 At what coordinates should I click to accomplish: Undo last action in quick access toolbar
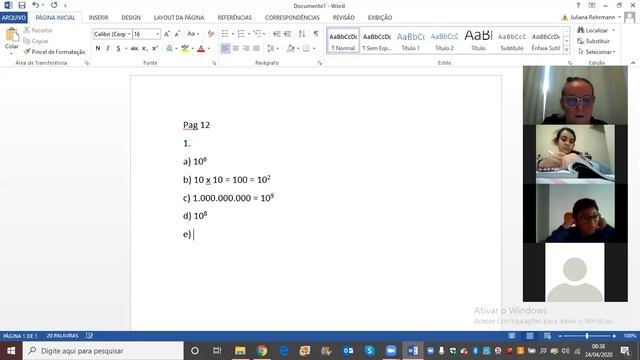tap(36, 5)
